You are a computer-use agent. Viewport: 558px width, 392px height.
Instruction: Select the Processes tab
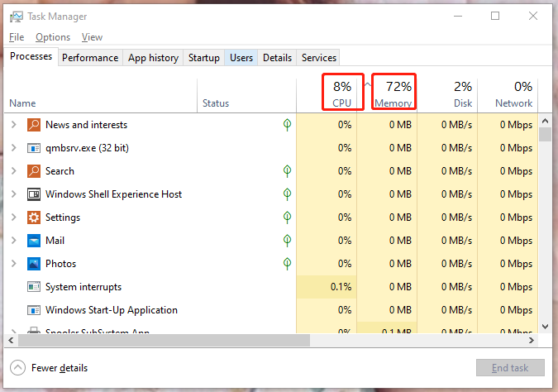click(31, 56)
